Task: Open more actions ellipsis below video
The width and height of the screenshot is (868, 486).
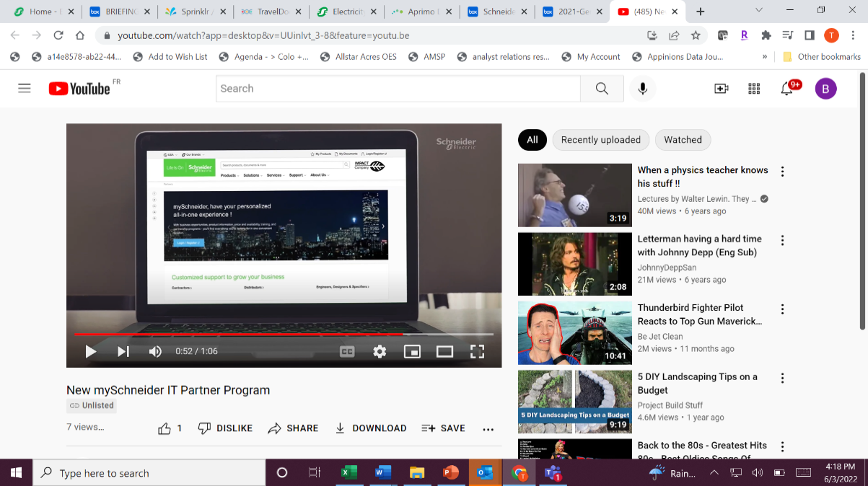Action: coord(488,429)
